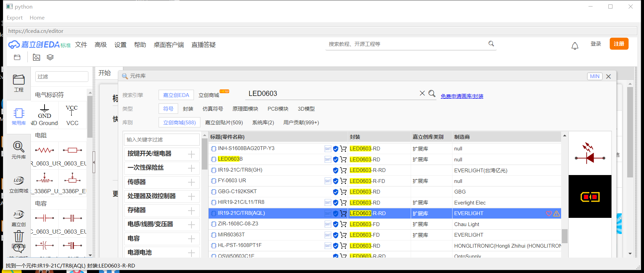Click the warning triangle icon on selected row
Viewport: 644px width, 273px height.
point(557,213)
